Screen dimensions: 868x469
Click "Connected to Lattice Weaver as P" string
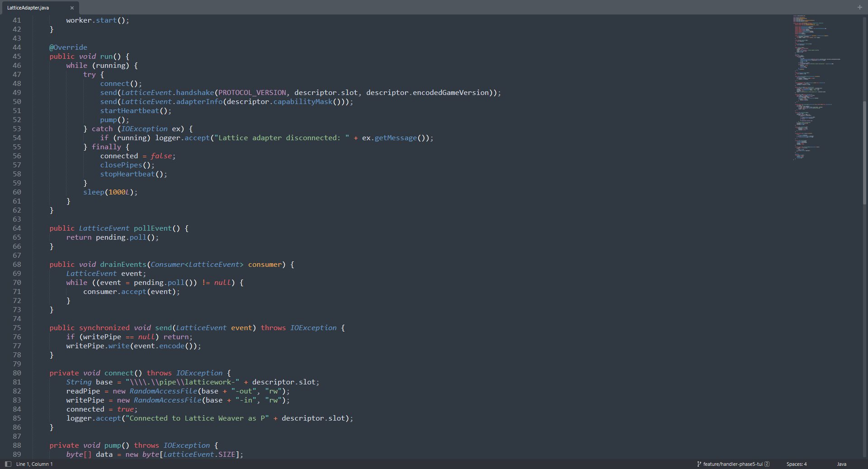197,418
